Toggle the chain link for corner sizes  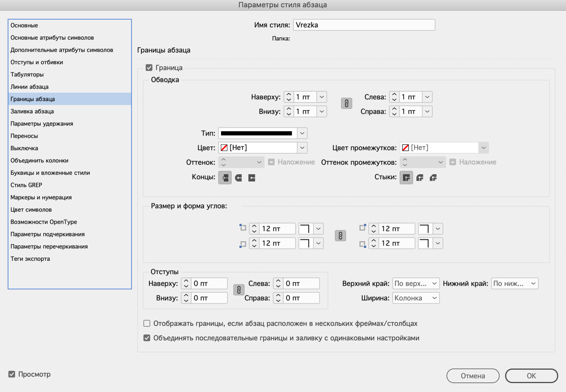340,236
